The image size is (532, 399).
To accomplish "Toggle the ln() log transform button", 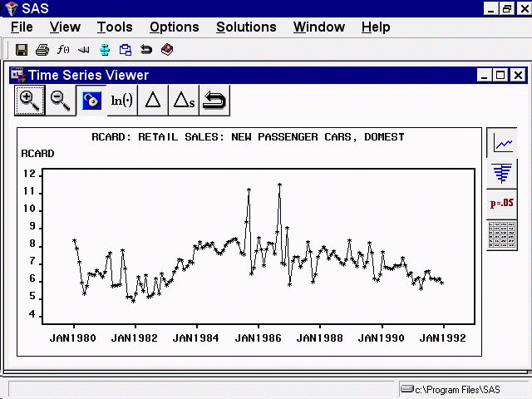I will click(x=121, y=101).
